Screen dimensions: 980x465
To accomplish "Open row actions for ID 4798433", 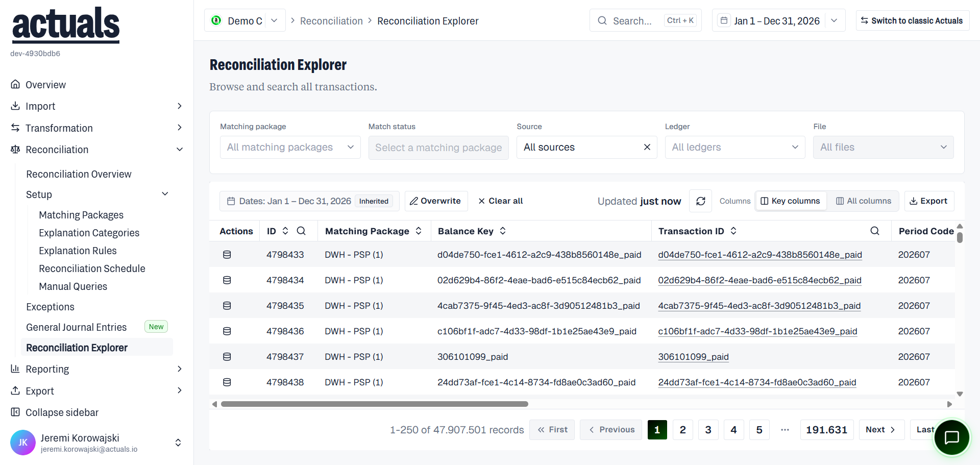I will 227,255.
